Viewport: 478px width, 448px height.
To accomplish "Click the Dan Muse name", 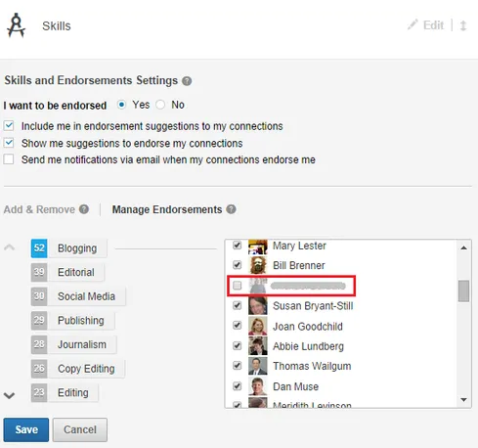I will click(295, 386).
